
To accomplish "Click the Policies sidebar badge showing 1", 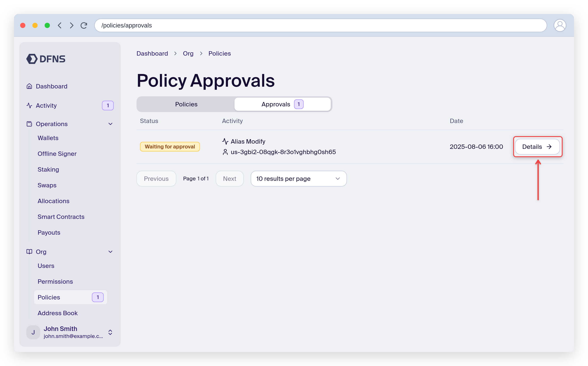I will (x=98, y=297).
